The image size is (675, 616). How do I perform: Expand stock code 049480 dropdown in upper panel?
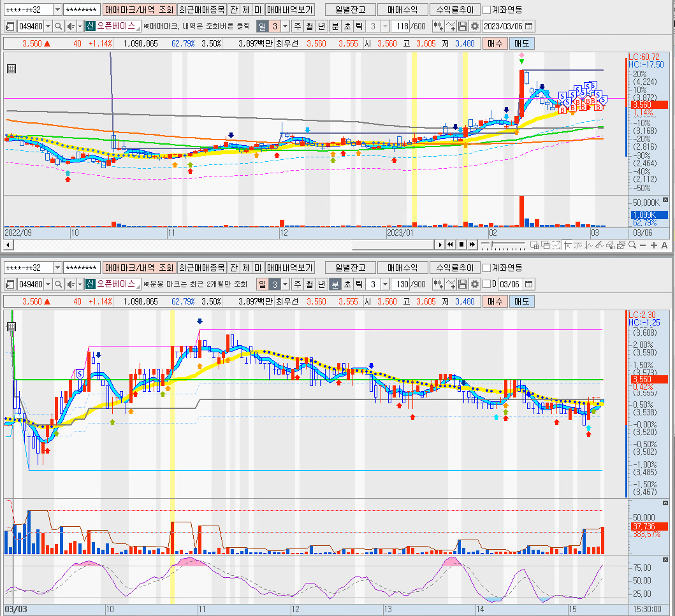48,26
